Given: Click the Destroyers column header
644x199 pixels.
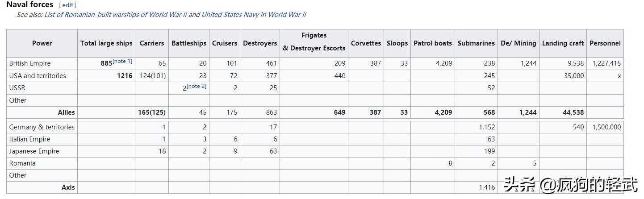Looking at the screenshot, I should pyautogui.click(x=260, y=43).
